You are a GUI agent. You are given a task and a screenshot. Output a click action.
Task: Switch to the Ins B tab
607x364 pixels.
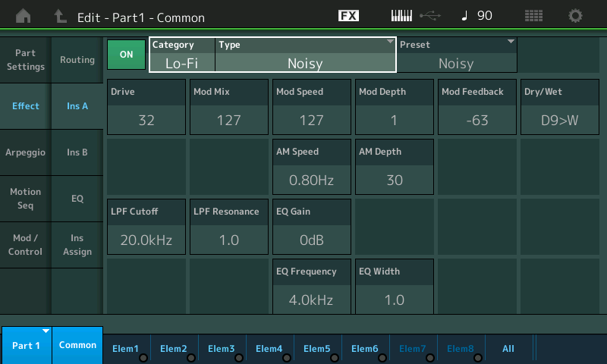[x=77, y=152]
